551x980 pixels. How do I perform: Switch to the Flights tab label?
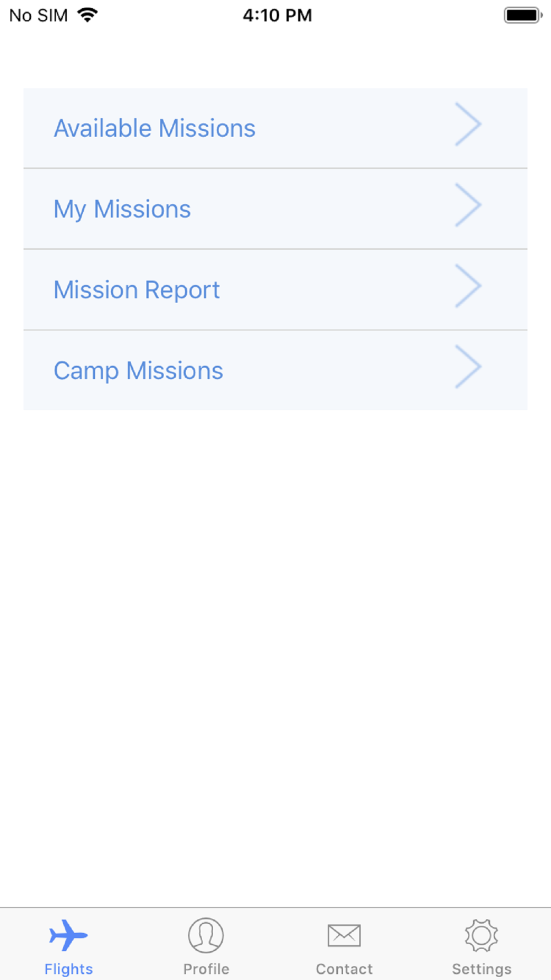pyautogui.click(x=68, y=969)
